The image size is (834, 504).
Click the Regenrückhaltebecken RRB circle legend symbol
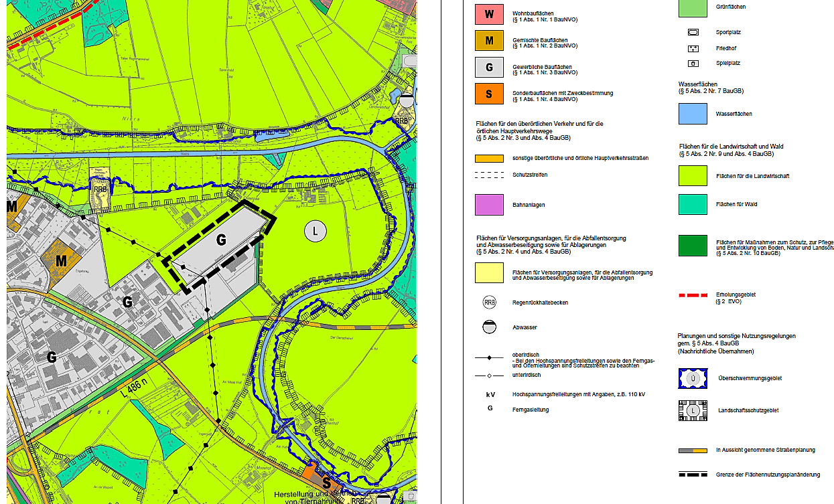(489, 303)
